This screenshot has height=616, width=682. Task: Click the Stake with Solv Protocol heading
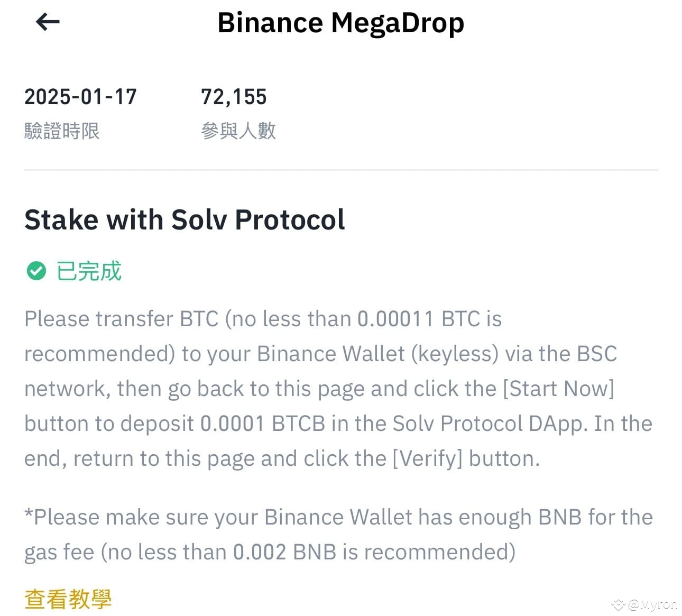click(185, 219)
